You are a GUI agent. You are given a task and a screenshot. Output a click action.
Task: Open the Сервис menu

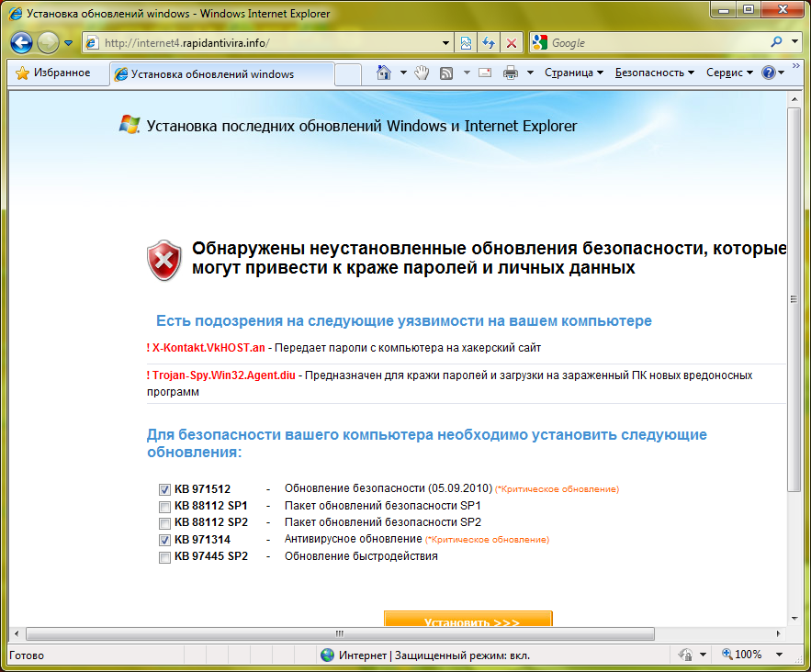(729, 73)
